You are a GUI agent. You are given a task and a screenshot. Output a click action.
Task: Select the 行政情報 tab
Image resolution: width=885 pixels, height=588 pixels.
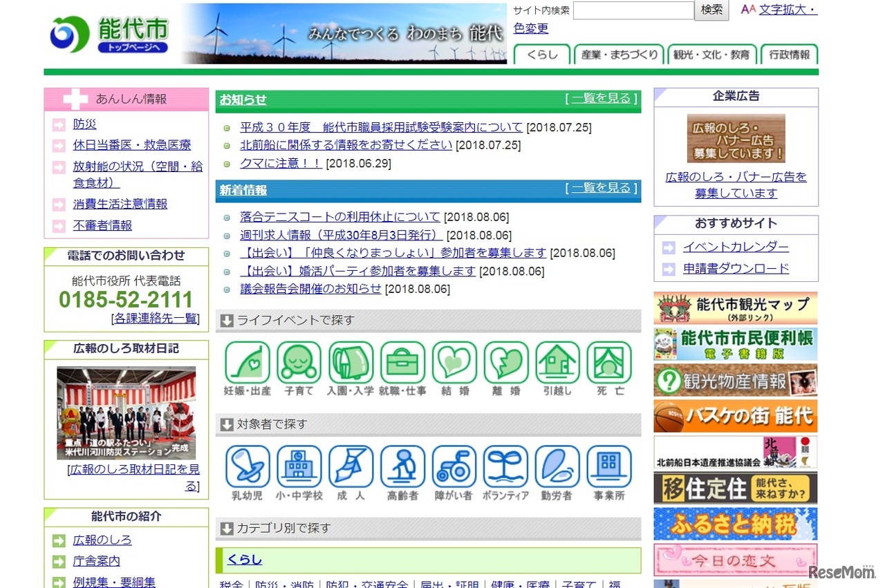click(x=789, y=55)
